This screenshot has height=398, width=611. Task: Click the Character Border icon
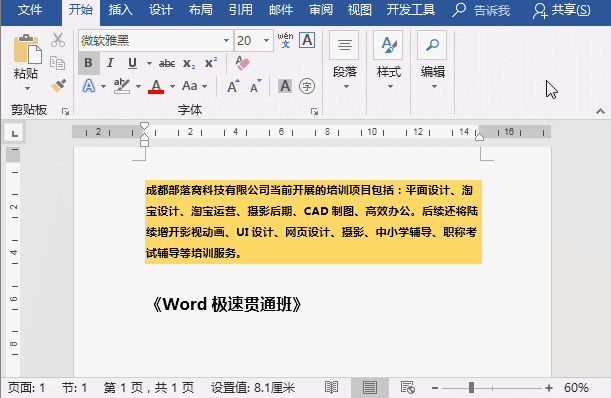pyautogui.click(x=307, y=40)
